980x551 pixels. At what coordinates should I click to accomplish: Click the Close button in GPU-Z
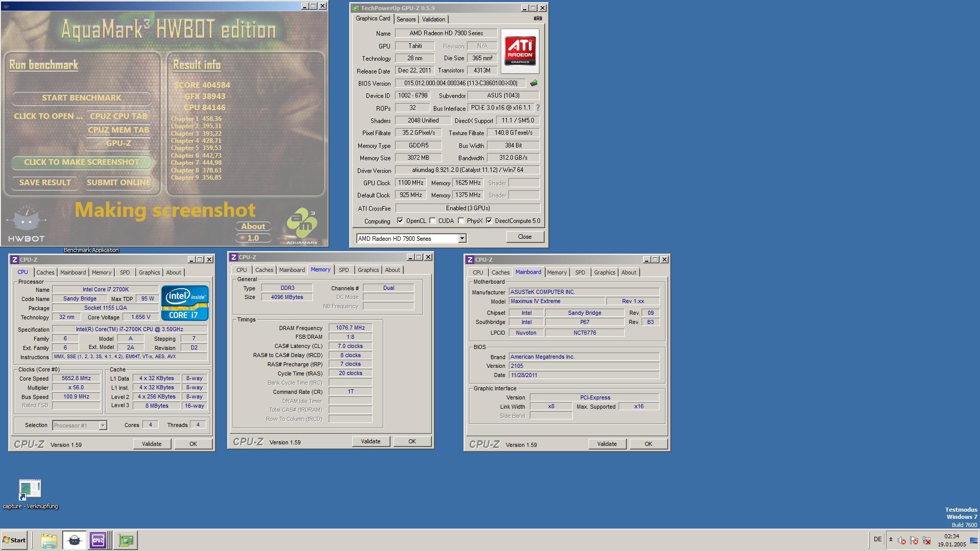pos(525,237)
